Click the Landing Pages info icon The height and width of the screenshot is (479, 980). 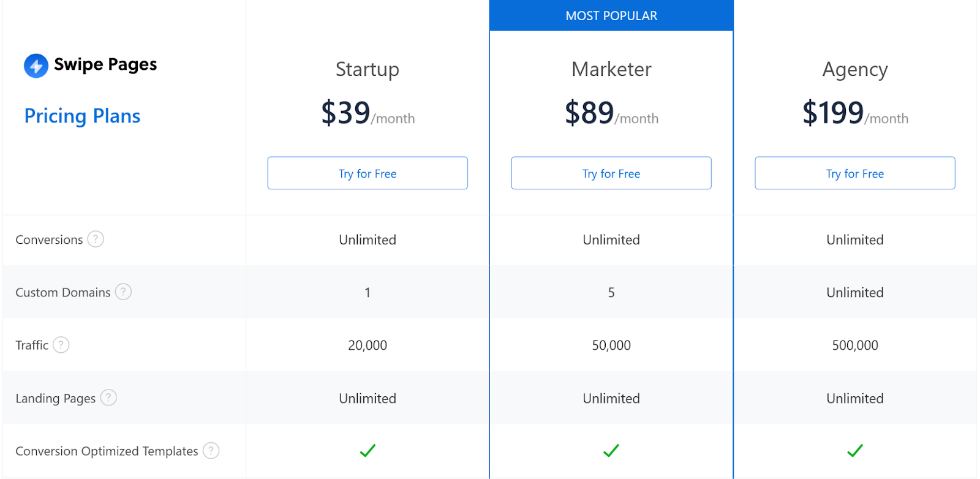coord(108,398)
